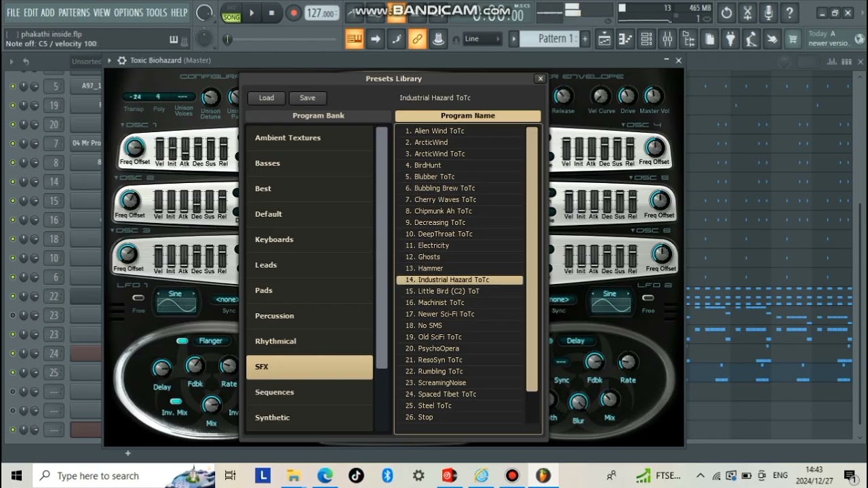Open Toxic Biohazard plugin options arrow
This screenshot has width=868, height=488.
(109, 60)
